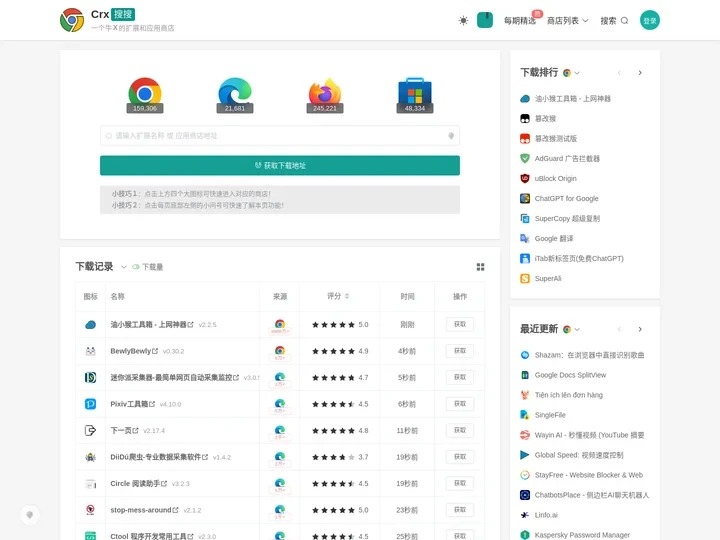Go to previous page of 下载排行

[619, 73]
